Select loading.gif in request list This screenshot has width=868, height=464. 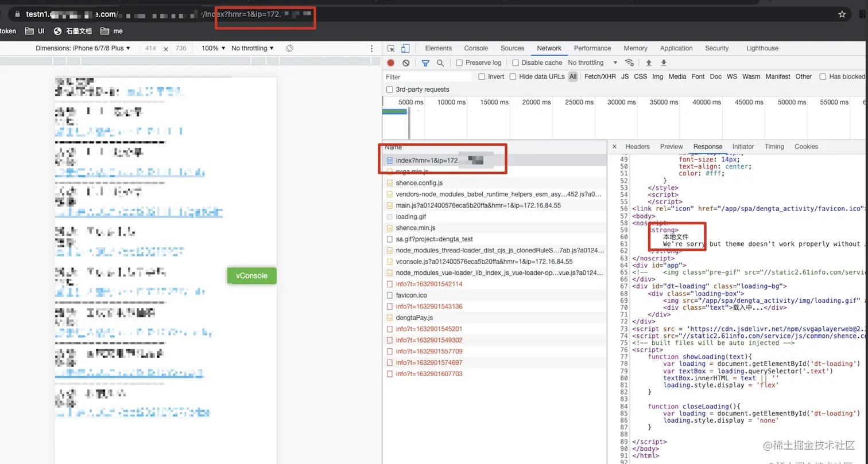(x=494, y=217)
